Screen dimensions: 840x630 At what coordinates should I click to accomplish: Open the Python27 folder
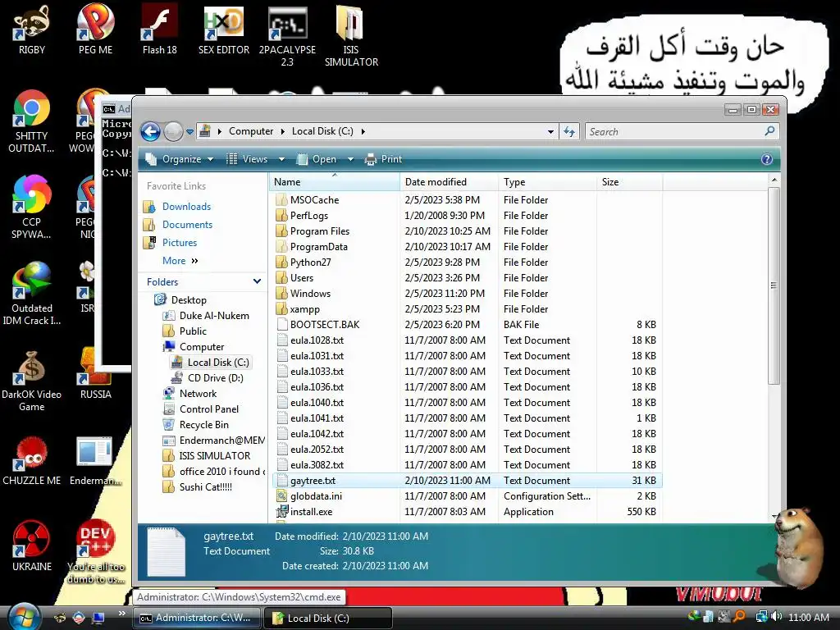pos(310,262)
